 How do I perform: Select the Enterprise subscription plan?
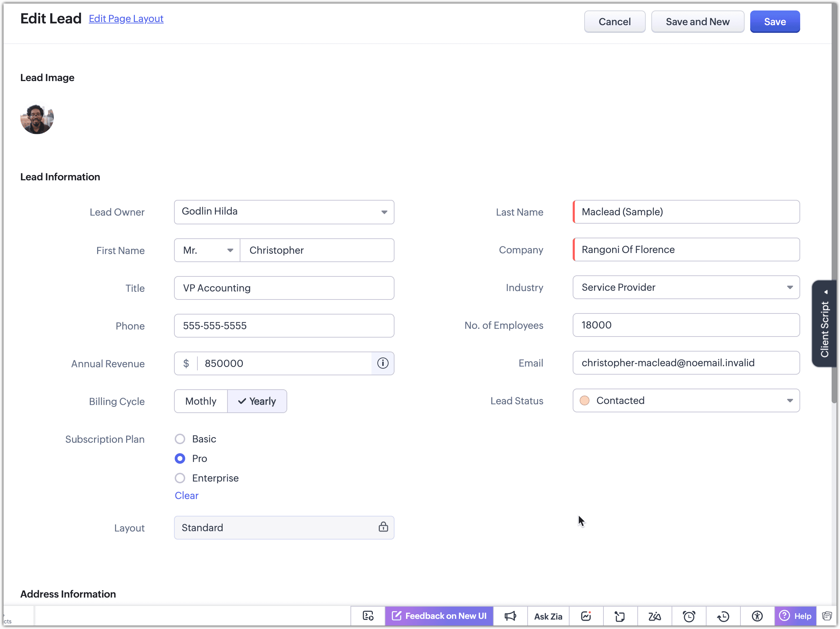click(x=180, y=478)
